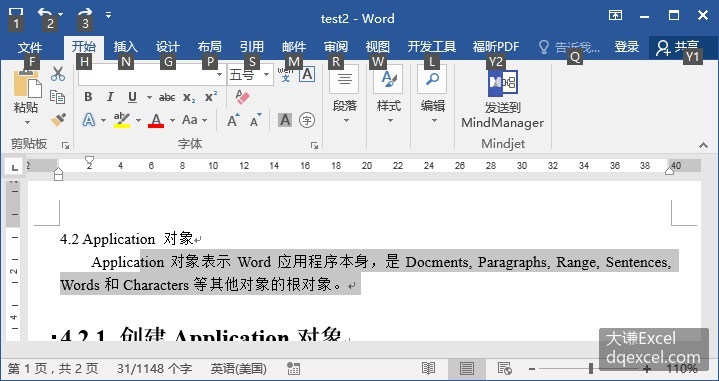Switch to Web Layout view
Screen dimensions: 719x381
click(505, 369)
